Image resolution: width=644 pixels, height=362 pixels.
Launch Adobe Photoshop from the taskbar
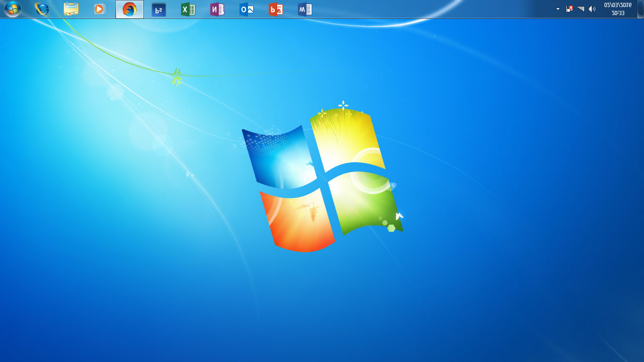159,9
